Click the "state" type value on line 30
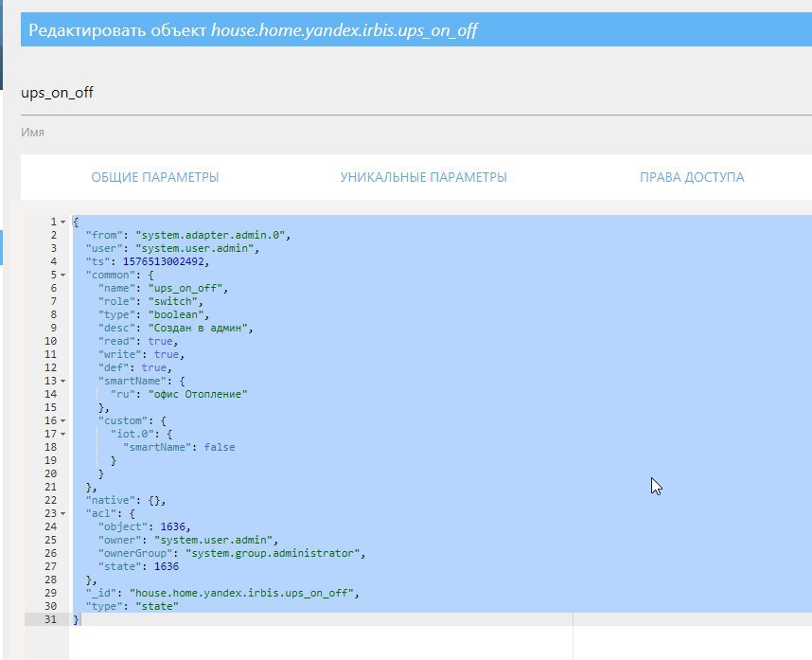This screenshot has width=812, height=660. click(157, 606)
